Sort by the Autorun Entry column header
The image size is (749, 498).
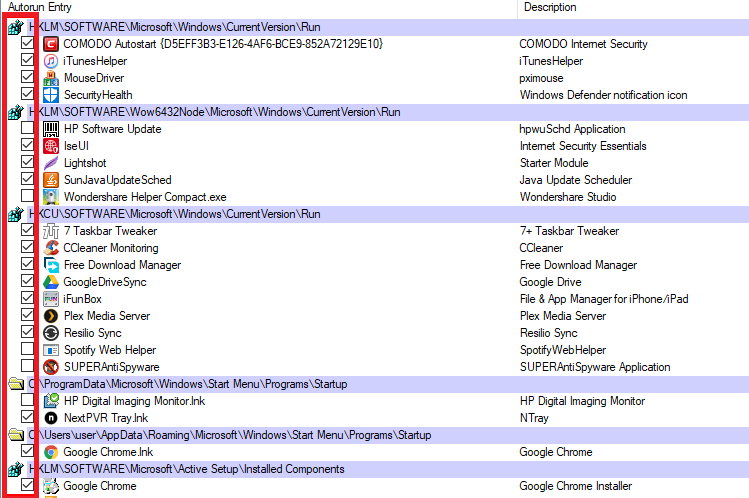pos(258,8)
